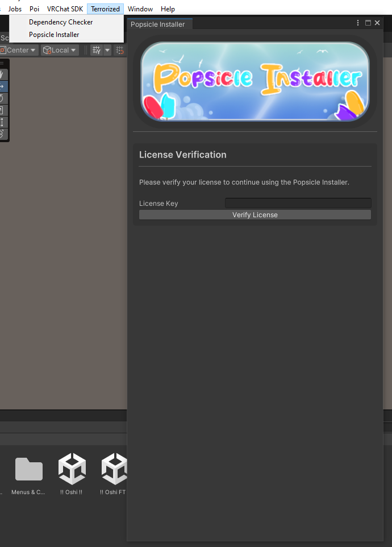Focus the License Key input field
This screenshot has width=392, height=547.
(298, 203)
